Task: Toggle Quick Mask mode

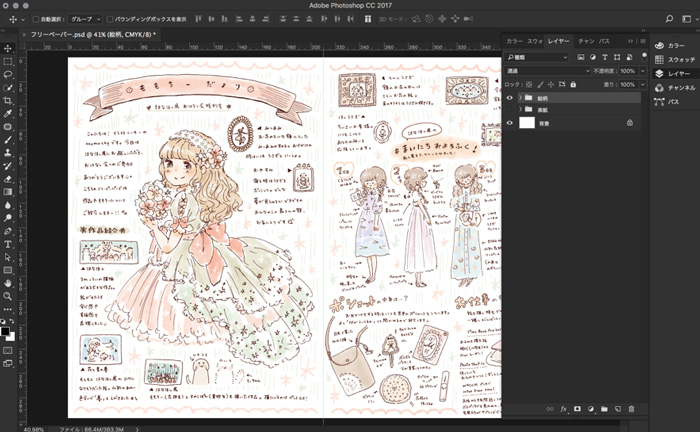Action: (x=8, y=351)
